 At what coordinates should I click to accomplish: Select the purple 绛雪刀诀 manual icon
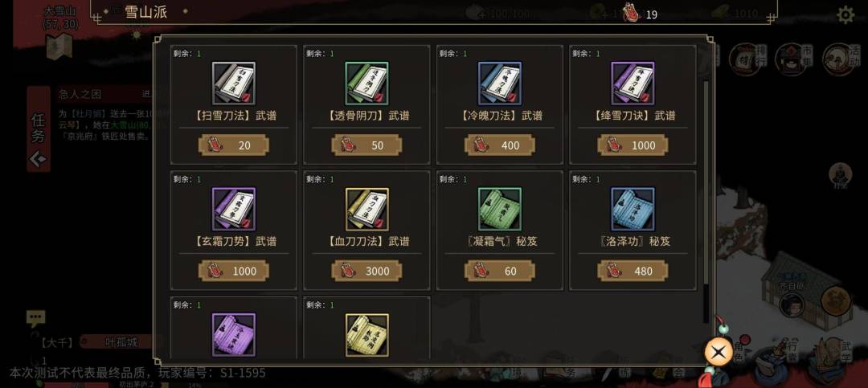click(x=633, y=84)
